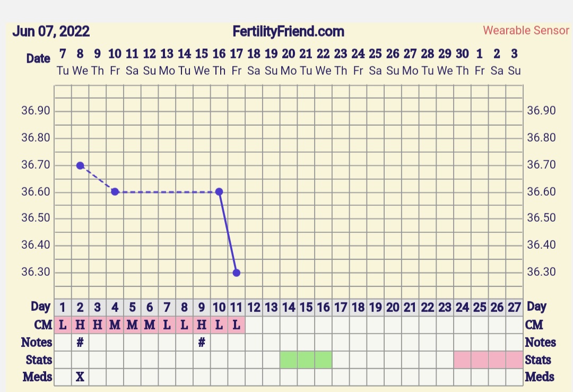This screenshot has width=573, height=392.
Task: Click the pink Stats cell on day 25
Action: (480, 360)
